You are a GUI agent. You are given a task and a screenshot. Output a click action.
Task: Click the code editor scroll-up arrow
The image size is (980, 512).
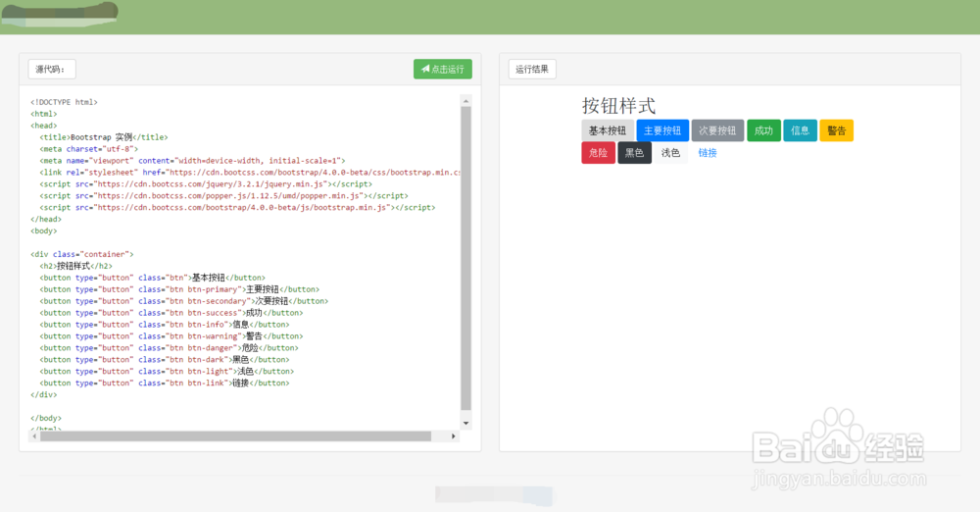tap(465, 101)
